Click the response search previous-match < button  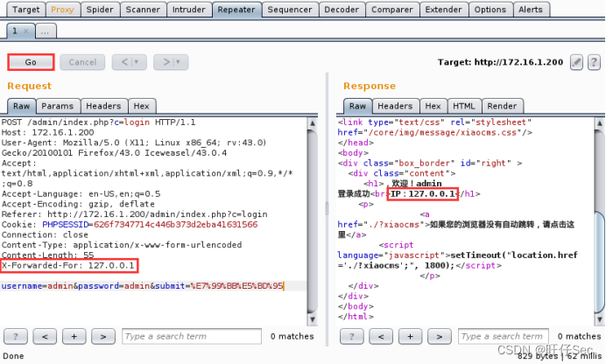pyautogui.click(x=381, y=337)
